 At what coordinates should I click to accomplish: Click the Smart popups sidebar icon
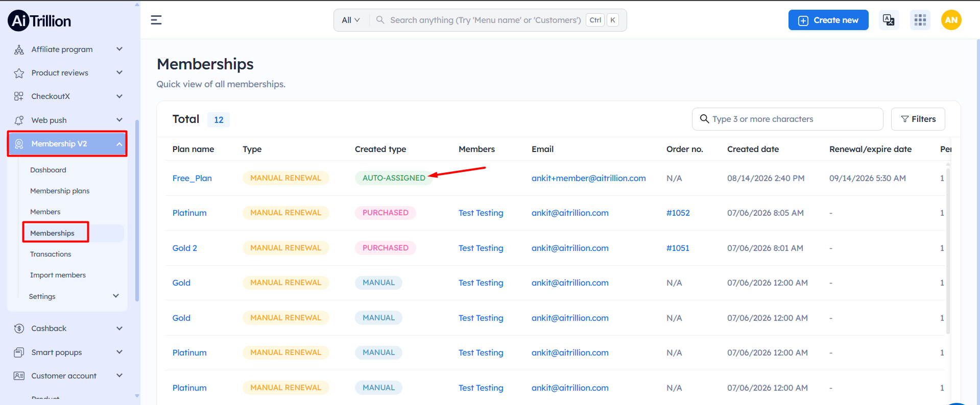click(x=19, y=352)
